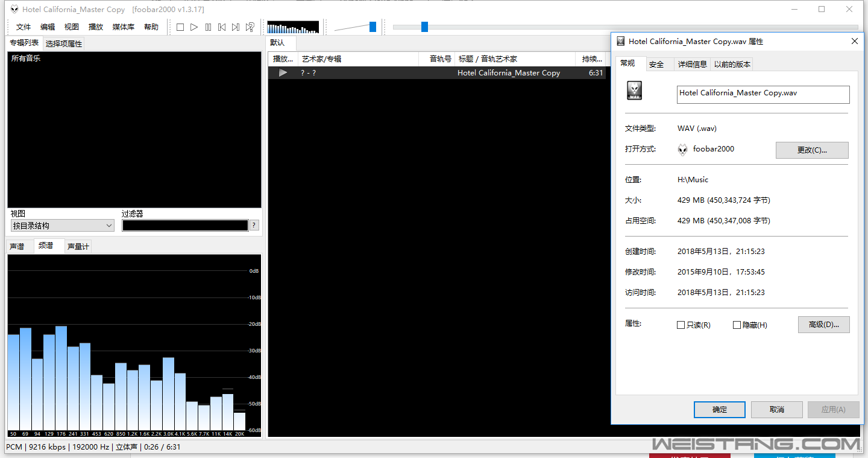This screenshot has height=458, width=868.
Task: Minimize the foobar2000 window
Action: (x=794, y=9)
